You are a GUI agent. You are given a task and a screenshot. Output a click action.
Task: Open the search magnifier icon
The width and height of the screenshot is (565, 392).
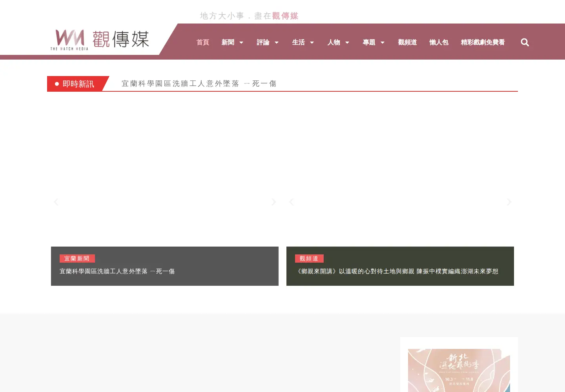click(525, 42)
